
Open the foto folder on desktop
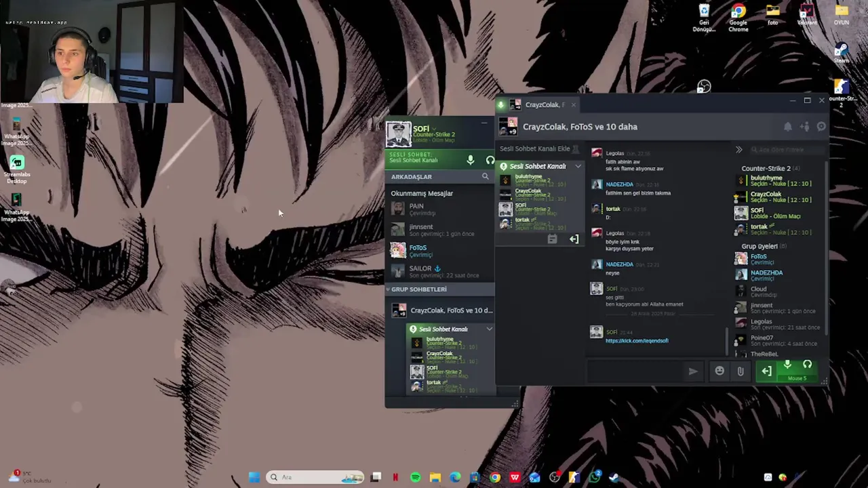[x=772, y=15]
